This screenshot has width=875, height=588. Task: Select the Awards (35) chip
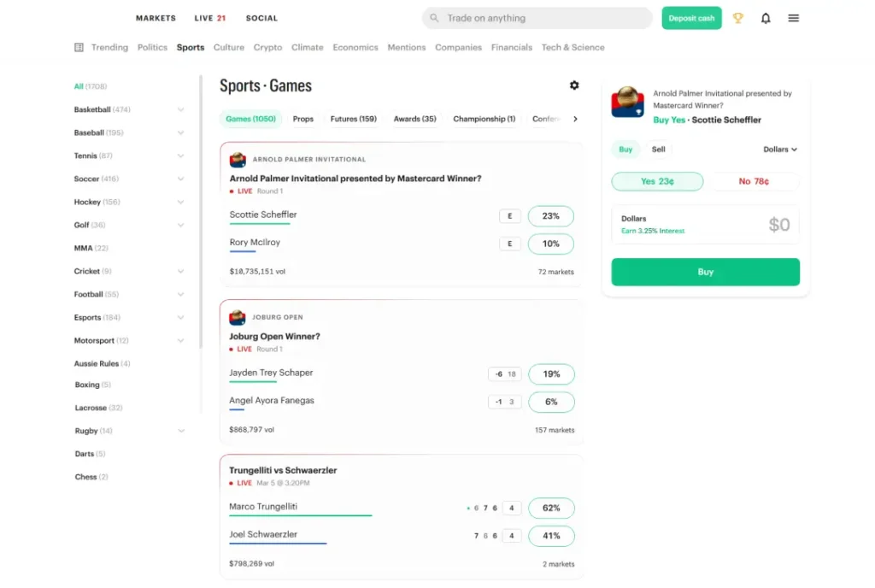pyautogui.click(x=414, y=119)
